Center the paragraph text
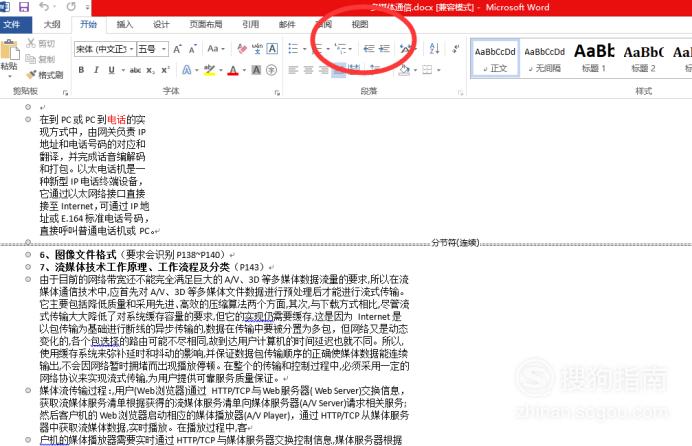This screenshot has height=446, width=692. [308, 70]
